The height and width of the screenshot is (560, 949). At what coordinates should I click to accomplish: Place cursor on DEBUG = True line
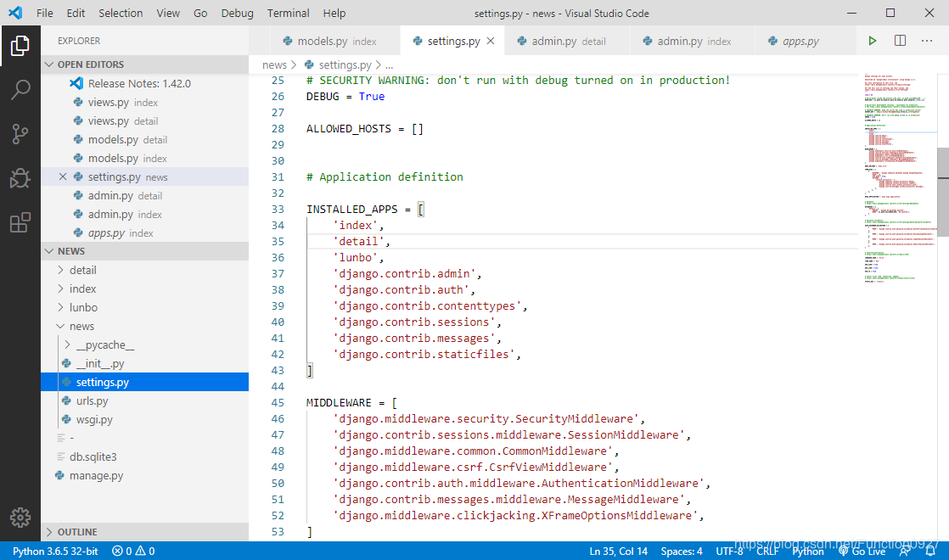pyautogui.click(x=345, y=96)
